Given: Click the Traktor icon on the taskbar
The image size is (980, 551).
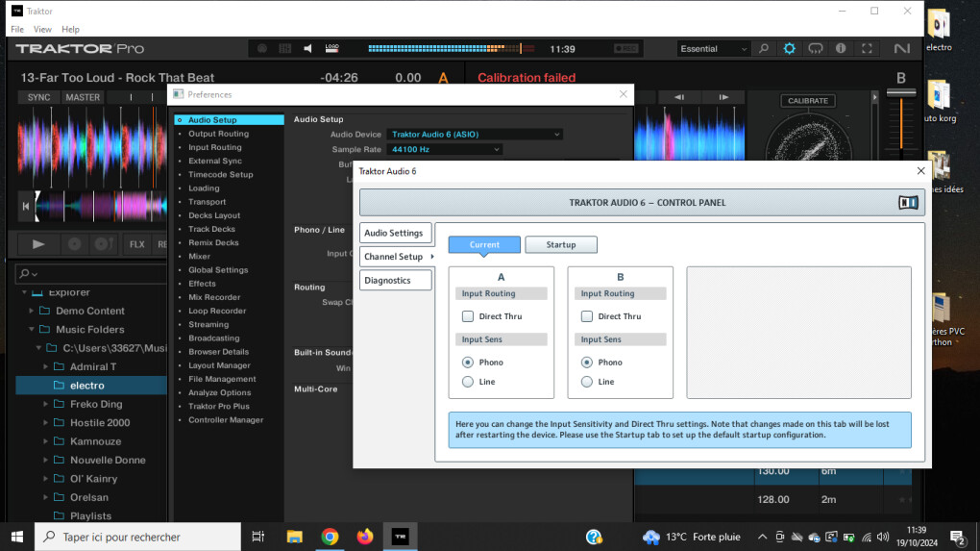Looking at the screenshot, I should [x=400, y=537].
